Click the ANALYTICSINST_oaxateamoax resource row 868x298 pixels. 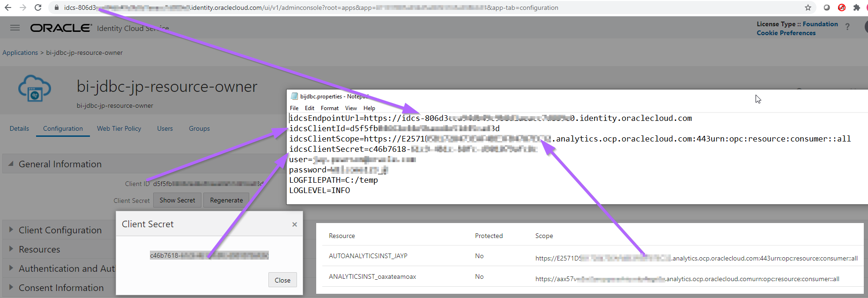(590, 276)
